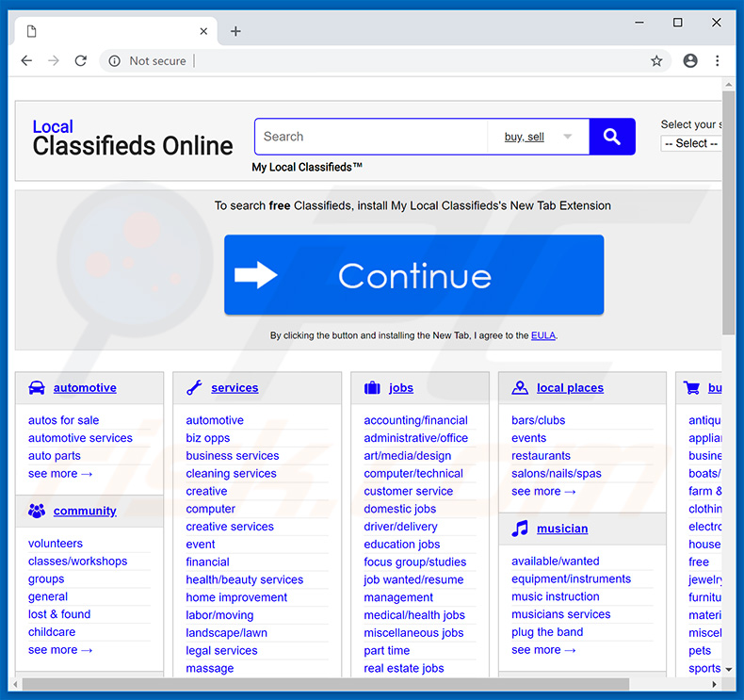
Task: Click the people icon beside community
Action: 37,511
